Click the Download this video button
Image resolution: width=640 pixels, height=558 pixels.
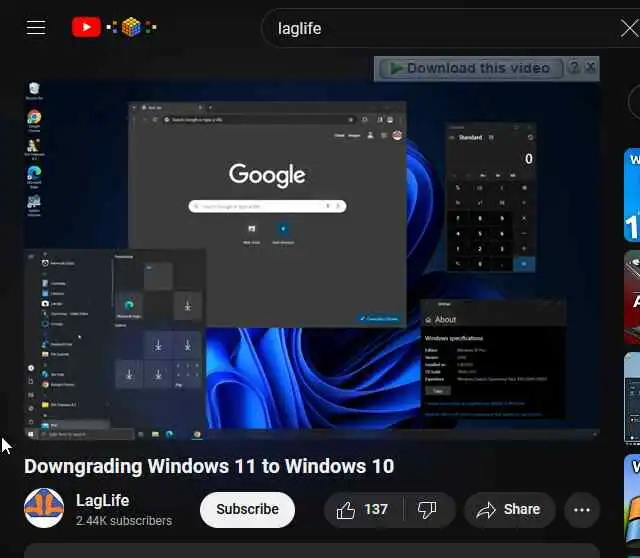click(471, 68)
